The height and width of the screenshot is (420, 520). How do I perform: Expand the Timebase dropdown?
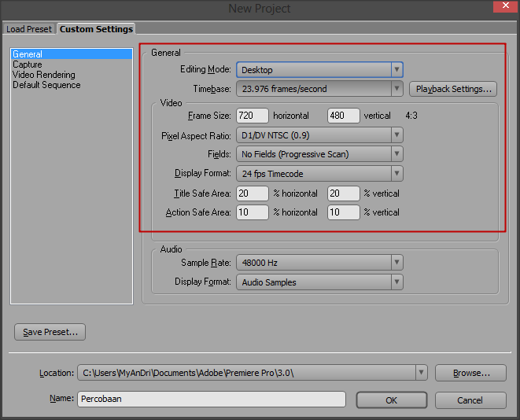click(319, 89)
